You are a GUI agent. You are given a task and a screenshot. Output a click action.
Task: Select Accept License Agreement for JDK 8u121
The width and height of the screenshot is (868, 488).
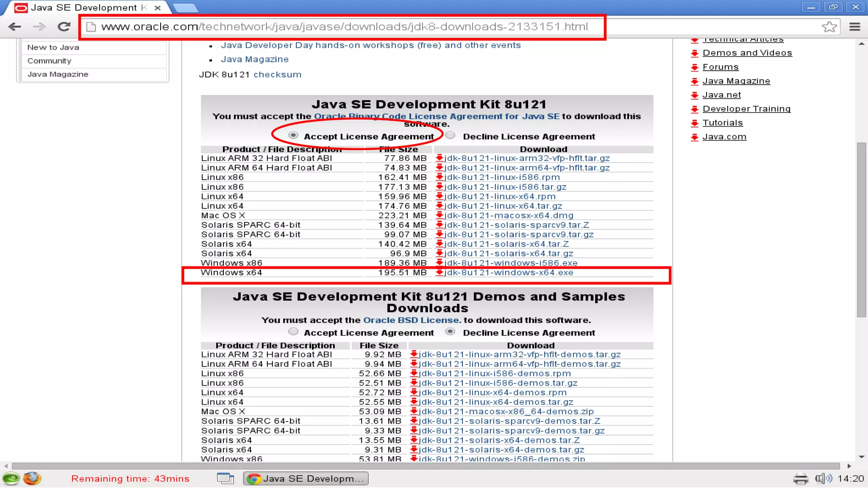[293, 136]
